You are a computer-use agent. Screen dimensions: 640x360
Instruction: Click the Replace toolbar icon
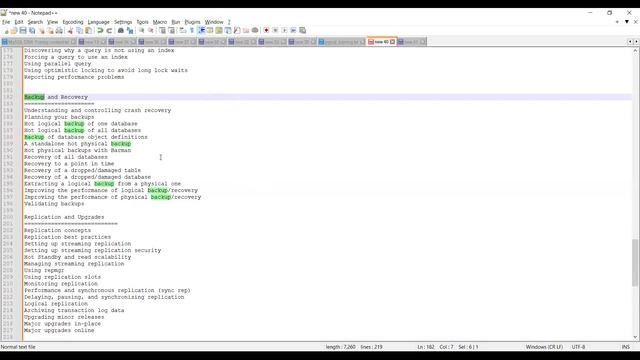130,31
